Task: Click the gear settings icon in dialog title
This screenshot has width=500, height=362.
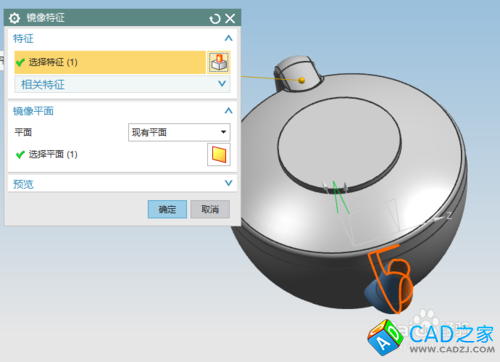Action: [14, 18]
